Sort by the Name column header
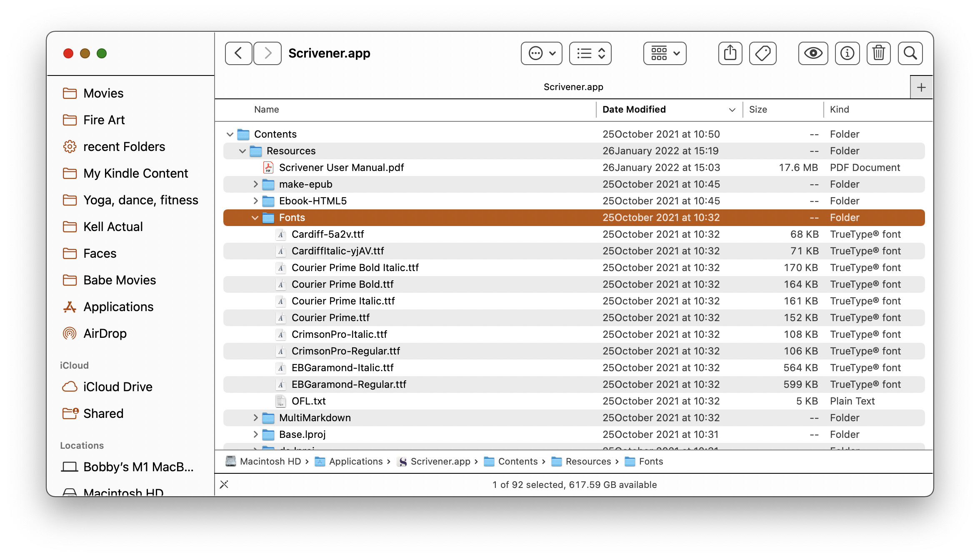 (x=267, y=109)
